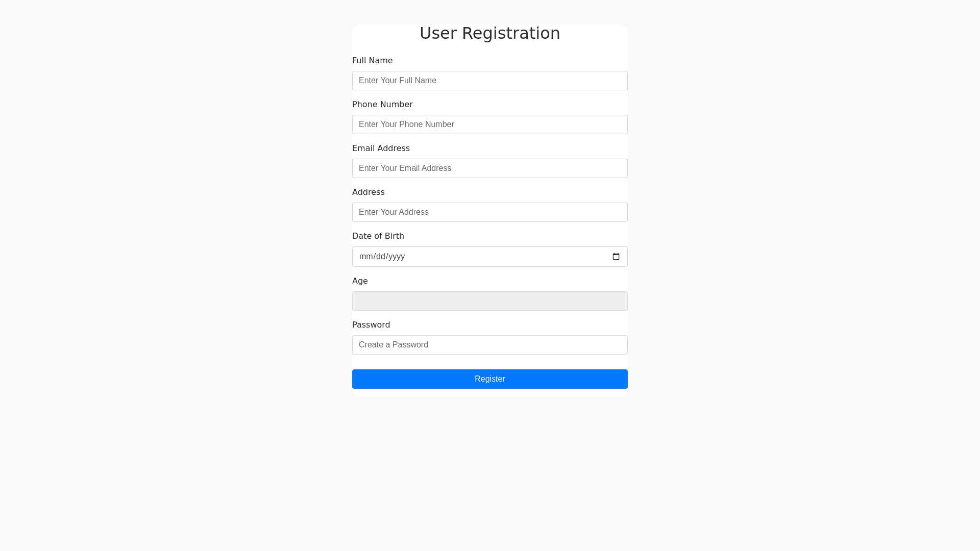Select the Enter Your Address text box
Image resolution: width=980 pixels, height=551 pixels.
coord(489,212)
